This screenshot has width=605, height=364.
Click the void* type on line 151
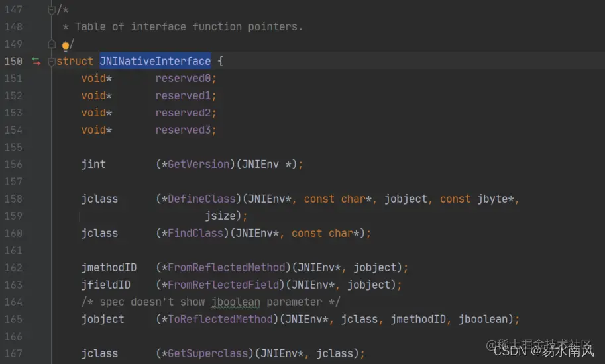point(97,78)
